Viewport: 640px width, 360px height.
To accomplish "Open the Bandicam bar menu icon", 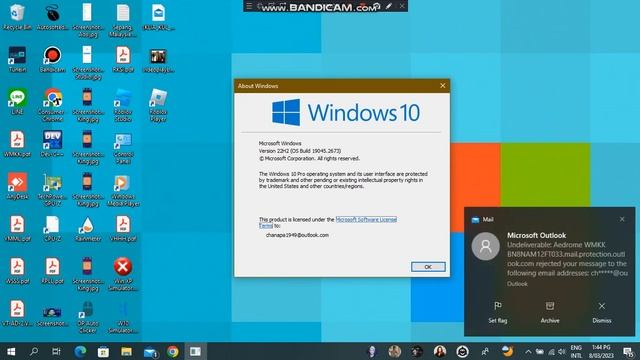I will point(249,6).
